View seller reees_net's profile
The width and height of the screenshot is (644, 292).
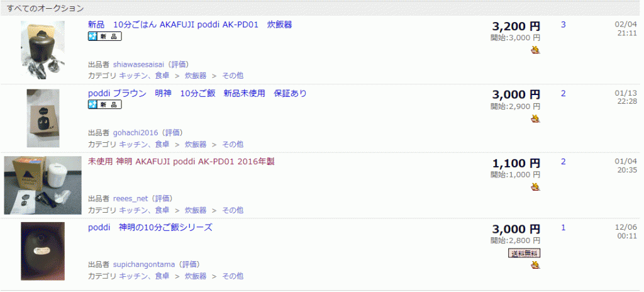(x=130, y=198)
